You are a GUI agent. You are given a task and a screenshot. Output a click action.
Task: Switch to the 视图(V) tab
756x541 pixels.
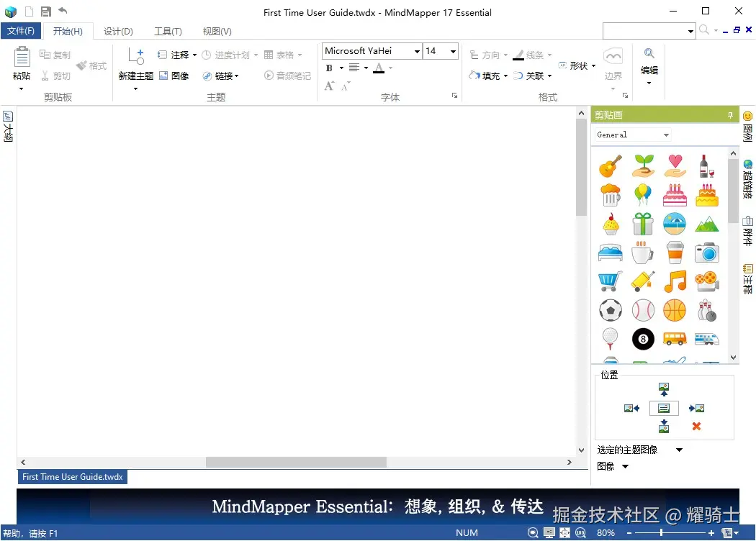(x=217, y=32)
